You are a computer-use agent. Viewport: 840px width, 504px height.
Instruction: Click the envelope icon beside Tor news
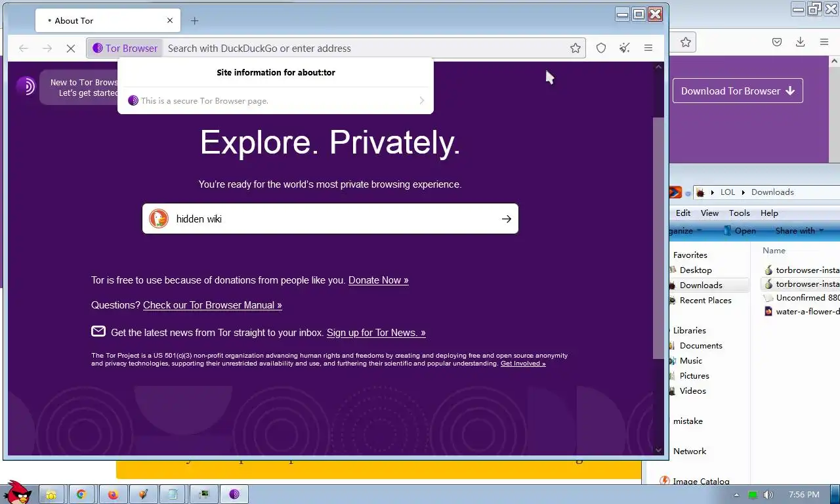[98, 331]
